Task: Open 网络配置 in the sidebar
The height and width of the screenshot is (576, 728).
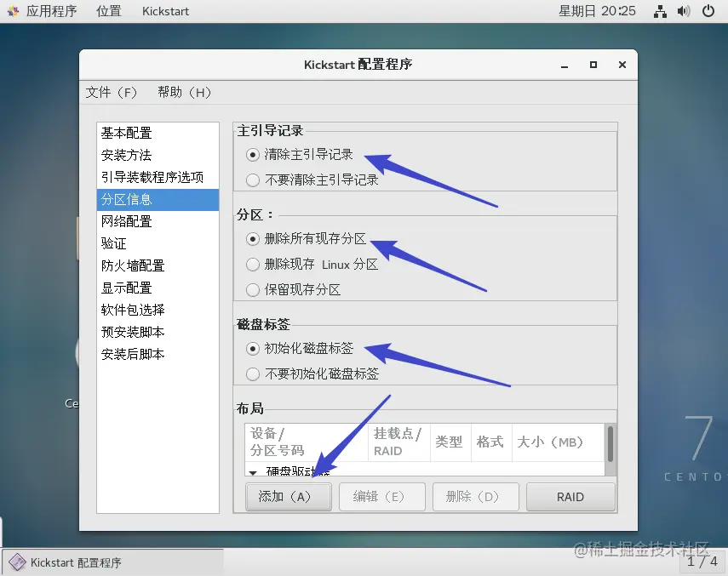Action: pos(158,222)
